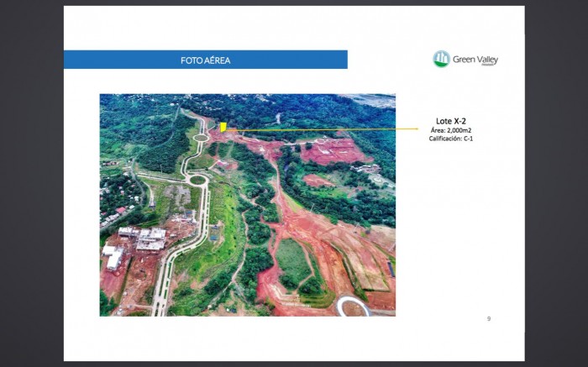Select the yellow callout line to Lote X-2
Screen dimensions: 588x367
click(336, 129)
